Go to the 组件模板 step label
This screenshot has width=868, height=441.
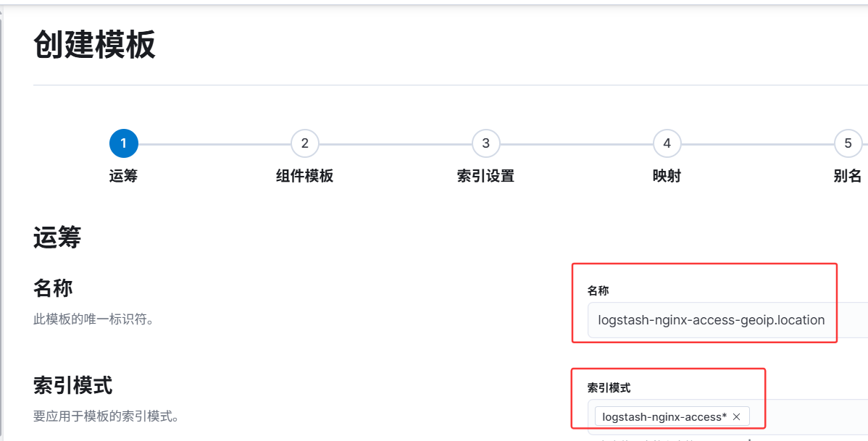pos(304,176)
